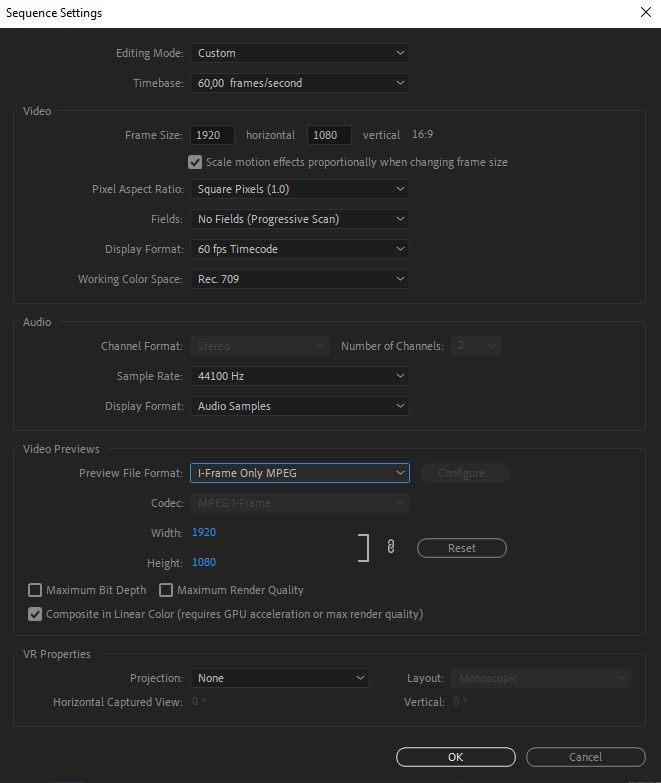Screen dimensions: 661x783
Task: Click the Cancel button
Action: coord(586,757)
